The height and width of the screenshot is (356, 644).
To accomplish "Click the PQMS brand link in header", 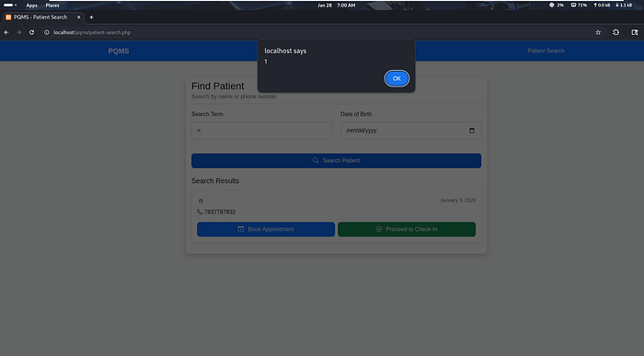I will (x=119, y=51).
